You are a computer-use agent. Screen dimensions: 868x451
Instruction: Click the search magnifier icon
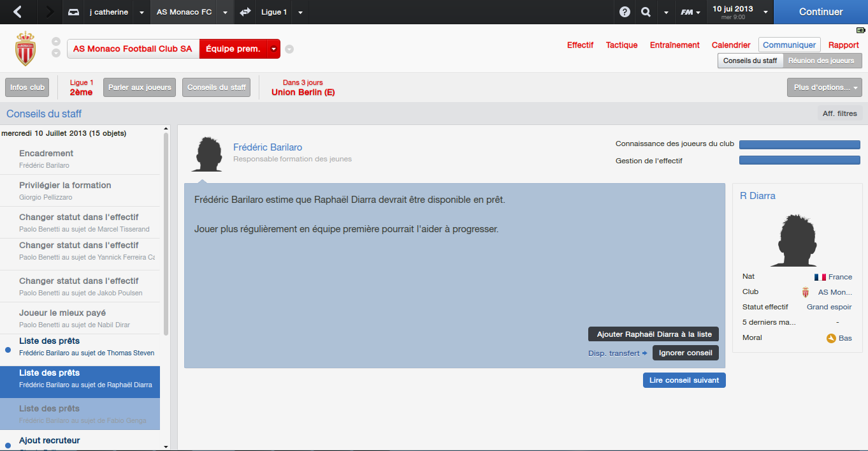click(646, 11)
